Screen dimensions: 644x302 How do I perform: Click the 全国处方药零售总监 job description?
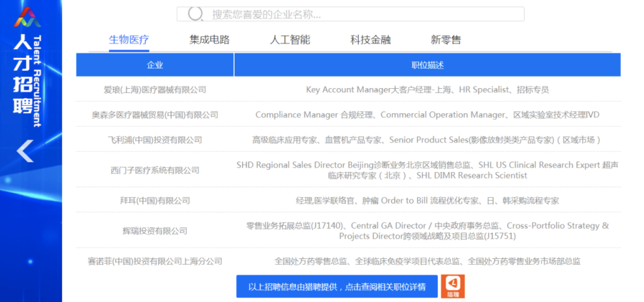[x=427, y=261]
